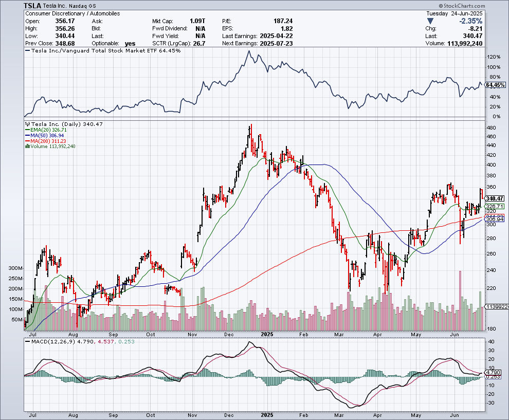Click the MA(50) 306.94 legend entry
The image size is (509, 420).
tap(44, 135)
